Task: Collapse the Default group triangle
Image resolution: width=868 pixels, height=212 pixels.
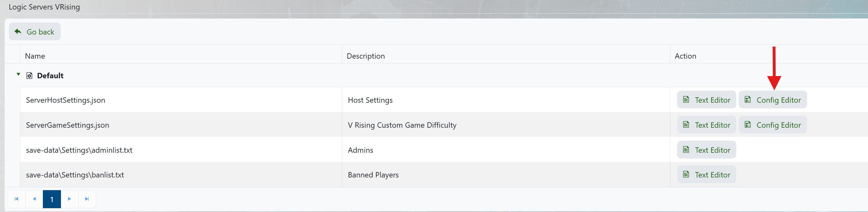Action: coord(18,74)
